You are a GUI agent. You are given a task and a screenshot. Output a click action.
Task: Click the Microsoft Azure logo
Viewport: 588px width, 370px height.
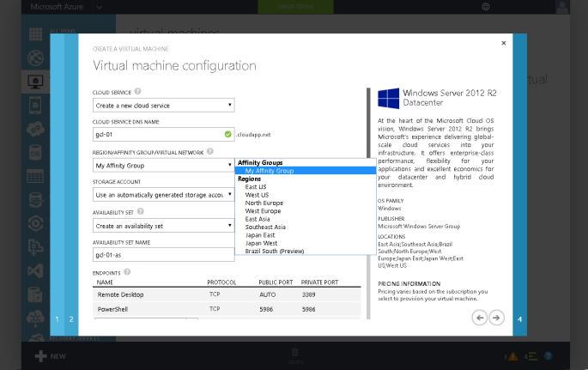[57, 7]
